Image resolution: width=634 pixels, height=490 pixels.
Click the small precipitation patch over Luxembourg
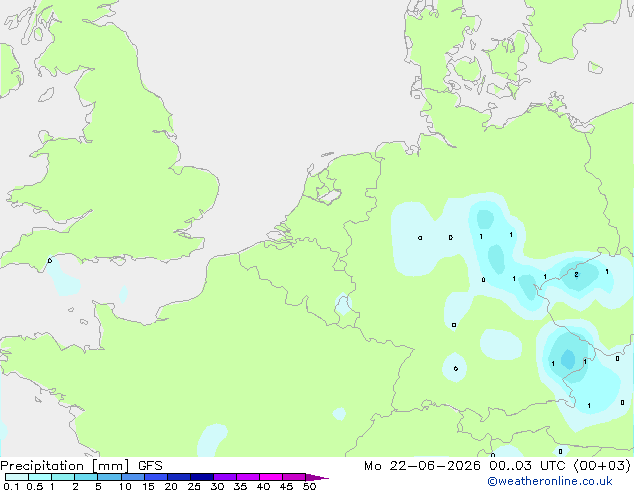tap(343, 304)
